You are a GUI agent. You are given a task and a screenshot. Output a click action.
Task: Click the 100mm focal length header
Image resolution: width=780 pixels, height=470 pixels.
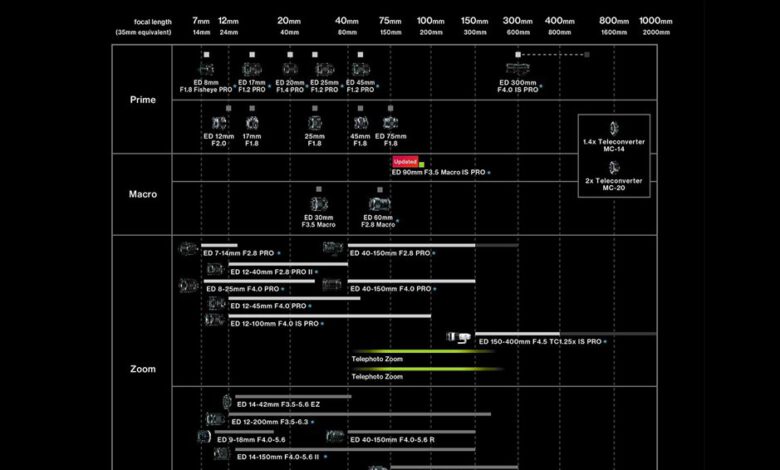431,21
